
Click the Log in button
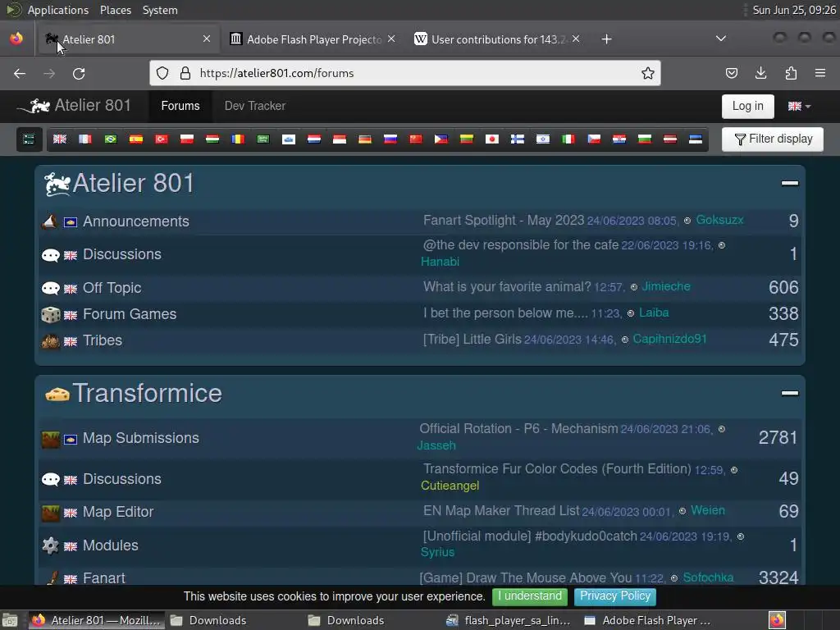748,106
